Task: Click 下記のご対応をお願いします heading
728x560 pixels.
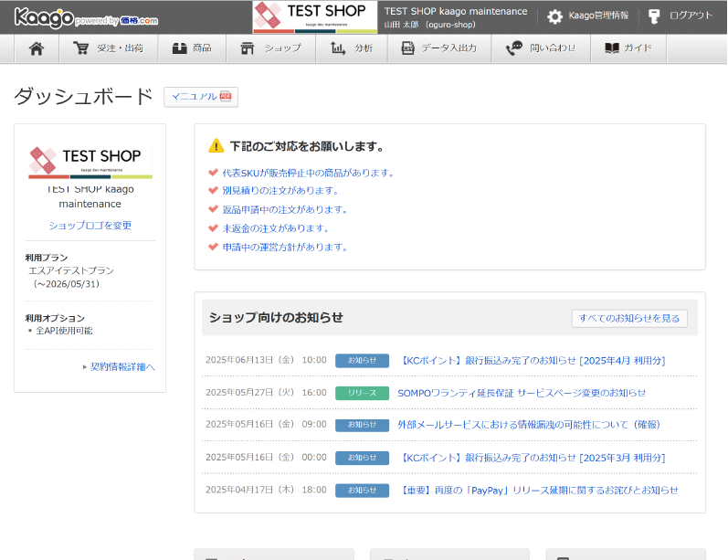Action: (307, 146)
